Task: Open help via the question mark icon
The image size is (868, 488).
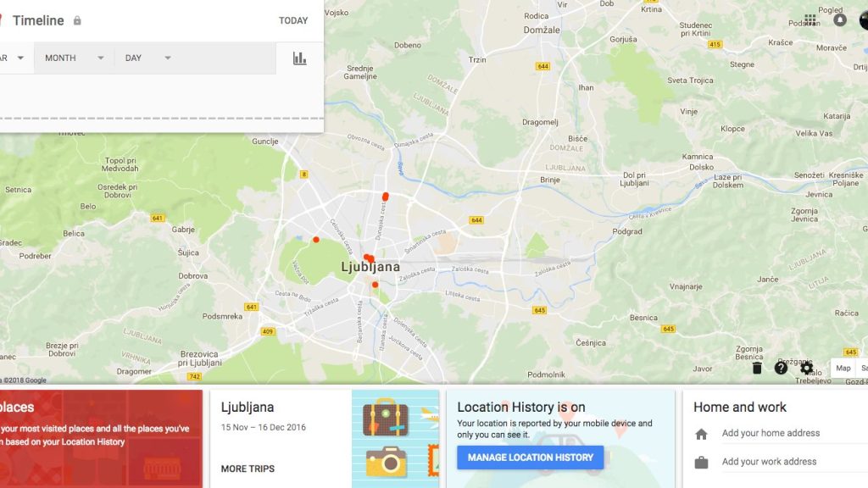Action: click(x=782, y=369)
